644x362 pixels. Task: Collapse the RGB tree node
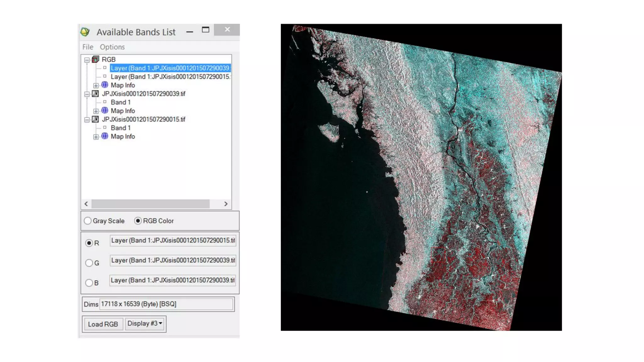87,60
